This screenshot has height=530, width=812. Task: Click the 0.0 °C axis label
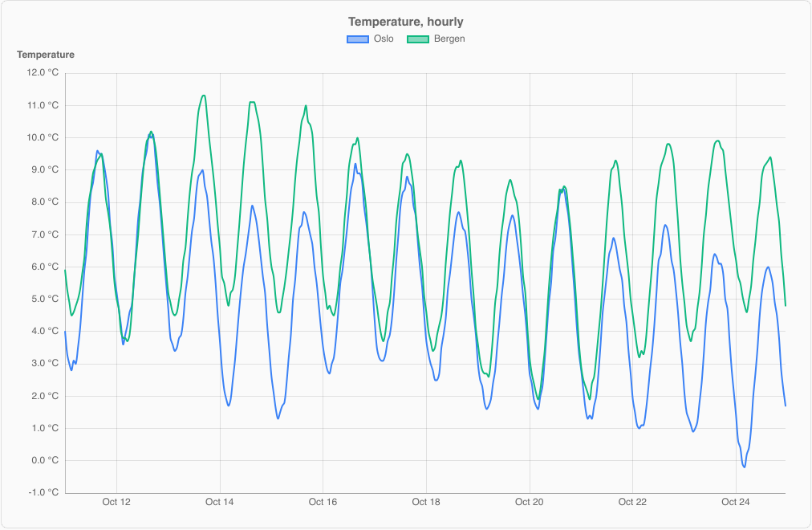(45, 460)
